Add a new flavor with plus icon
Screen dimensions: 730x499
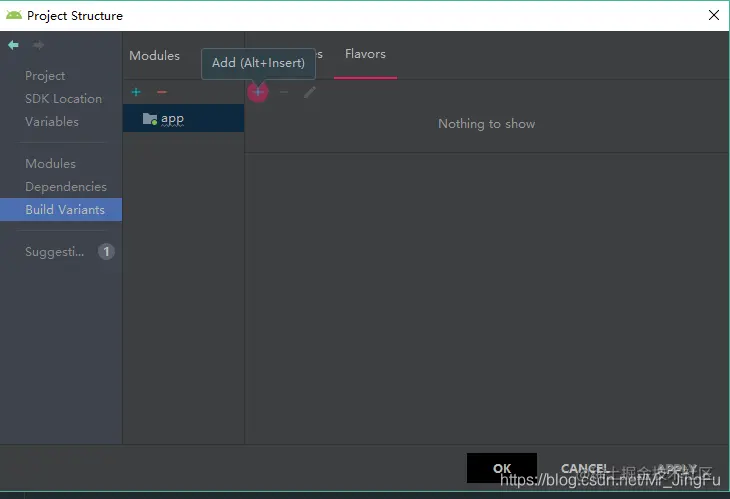point(258,92)
